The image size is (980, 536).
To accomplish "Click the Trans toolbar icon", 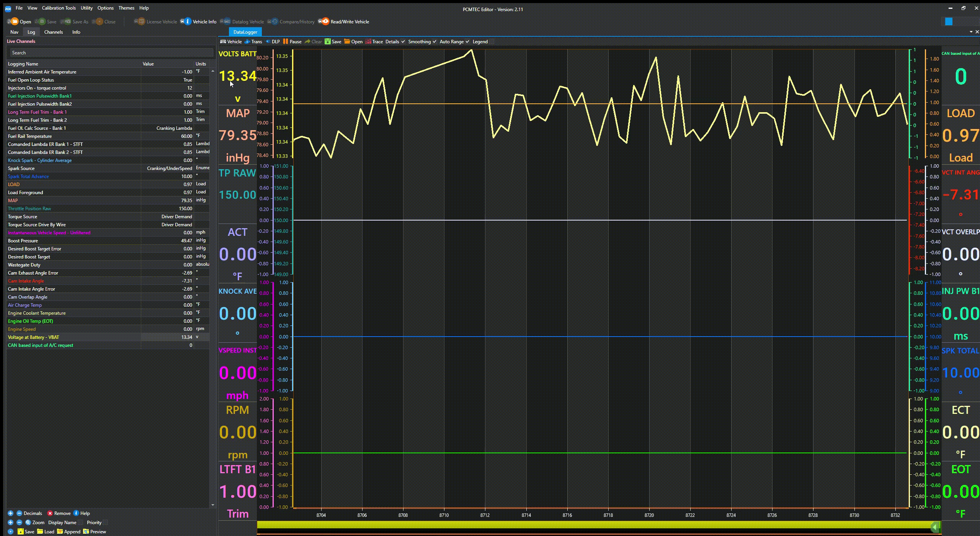I will coord(248,42).
